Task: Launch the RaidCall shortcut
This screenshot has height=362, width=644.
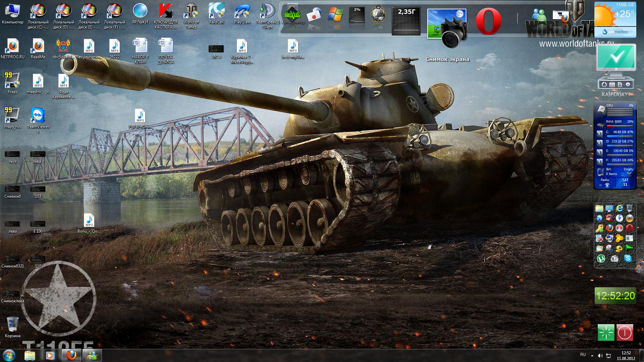Action: coord(217,13)
